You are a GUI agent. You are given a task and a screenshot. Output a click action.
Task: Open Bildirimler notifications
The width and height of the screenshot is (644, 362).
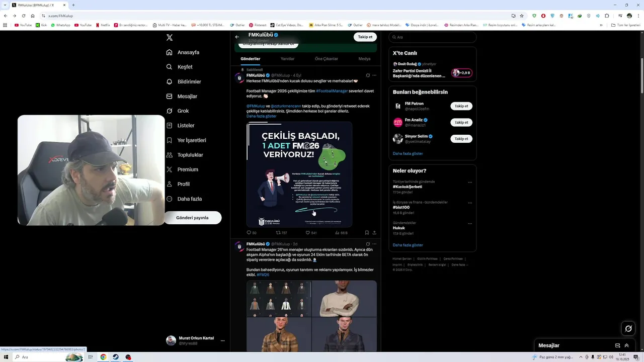[x=184, y=81]
